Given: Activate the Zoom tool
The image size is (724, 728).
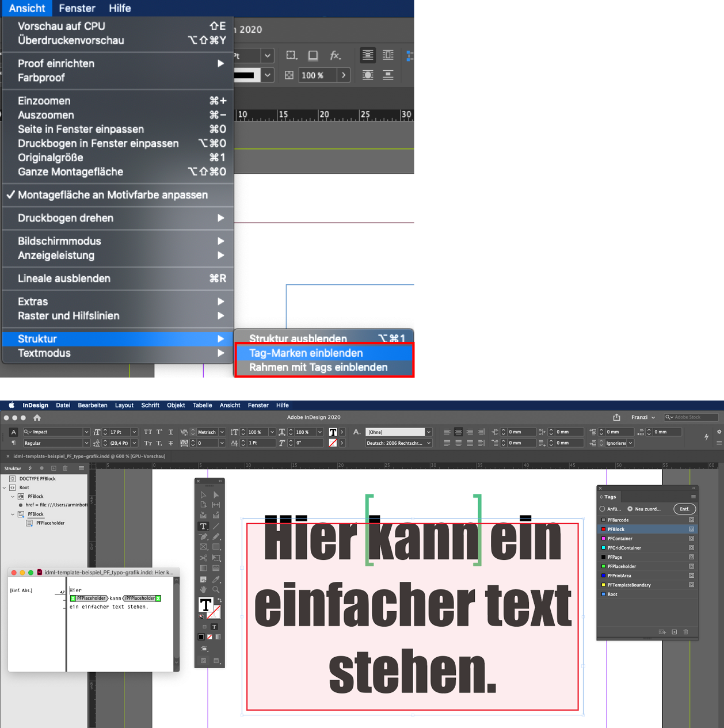Looking at the screenshot, I should click(215, 589).
